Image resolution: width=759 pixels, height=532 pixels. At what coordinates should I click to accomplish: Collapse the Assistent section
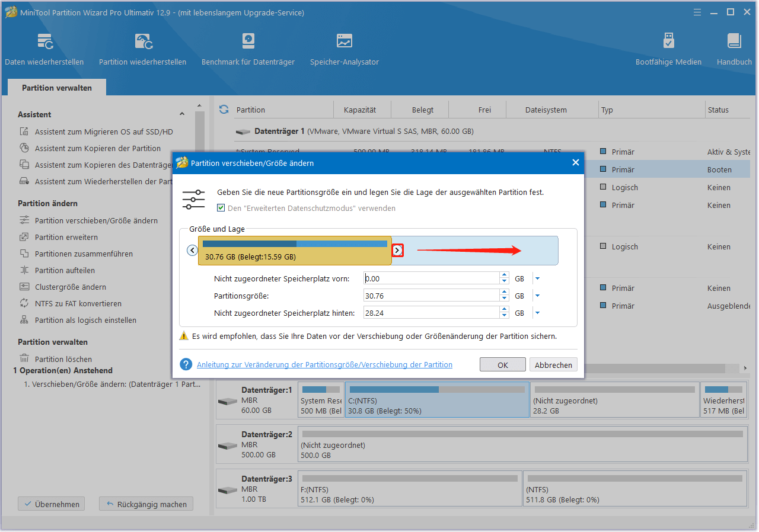pyautogui.click(x=182, y=114)
